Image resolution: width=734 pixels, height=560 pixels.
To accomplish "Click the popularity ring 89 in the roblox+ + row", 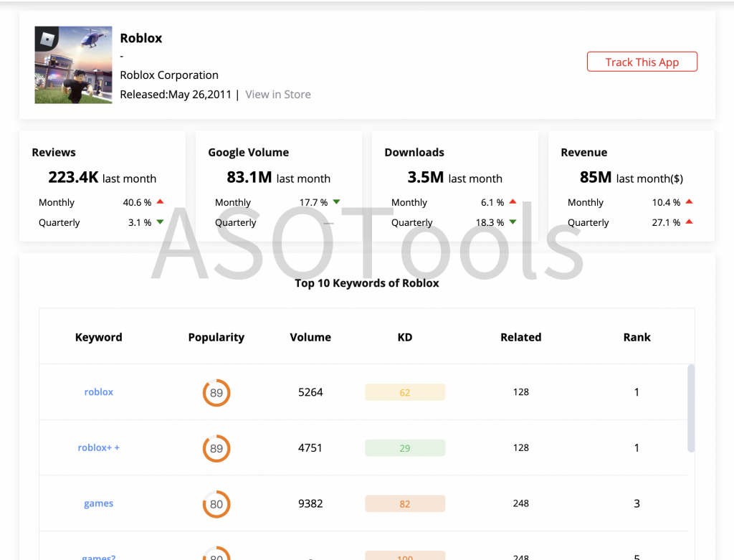I will coord(216,449).
